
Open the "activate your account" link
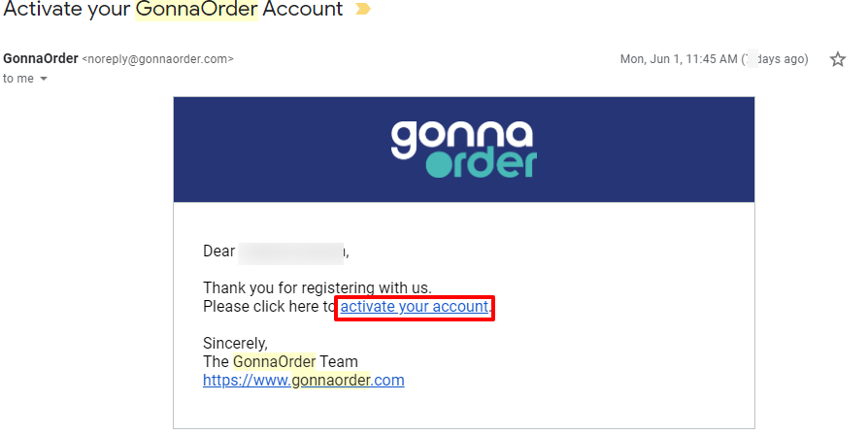click(414, 307)
